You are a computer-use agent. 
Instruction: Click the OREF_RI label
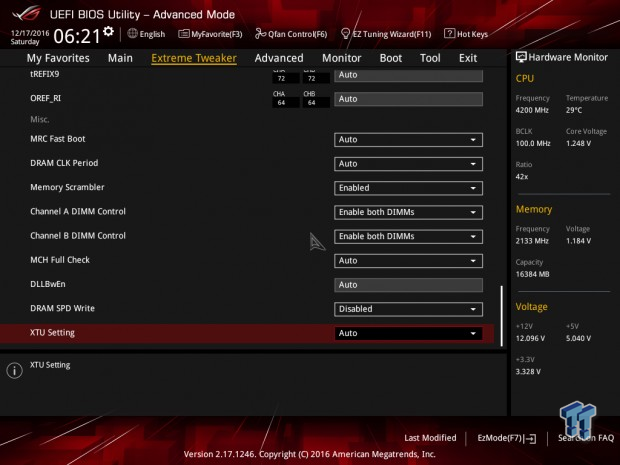(45, 98)
